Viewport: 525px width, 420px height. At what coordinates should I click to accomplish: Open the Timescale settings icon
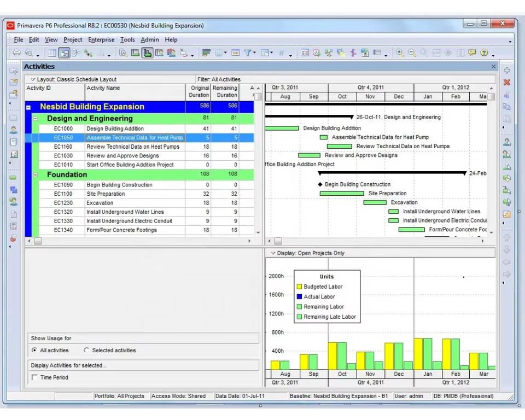[x=235, y=52]
